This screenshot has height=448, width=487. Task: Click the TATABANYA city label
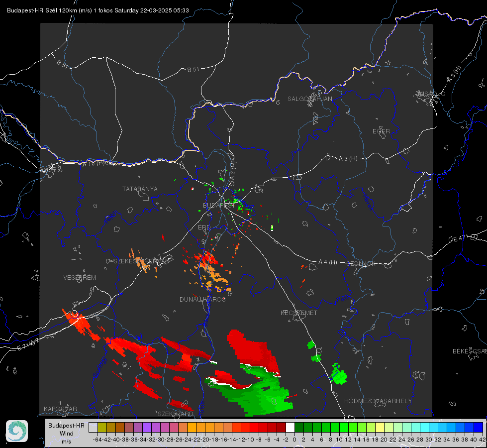(140, 189)
